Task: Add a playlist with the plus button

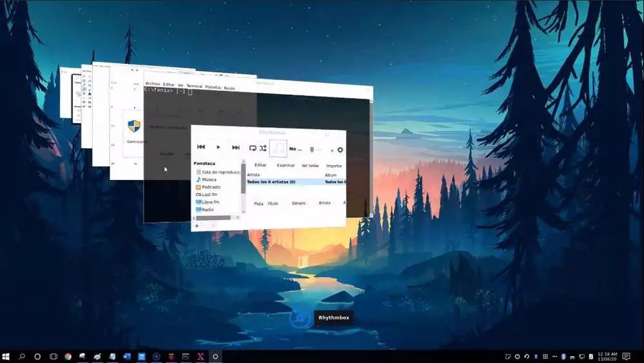Action: (196, 226)
